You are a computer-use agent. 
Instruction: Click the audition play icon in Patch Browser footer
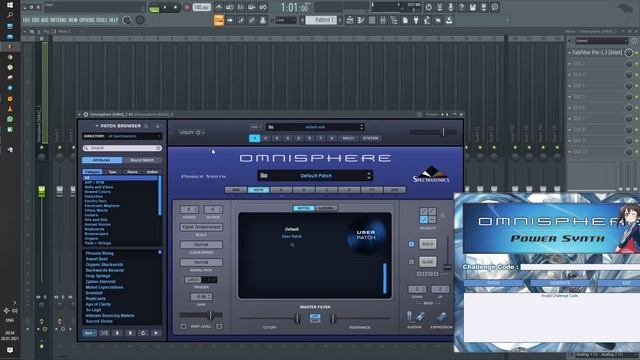coord(156,333)
